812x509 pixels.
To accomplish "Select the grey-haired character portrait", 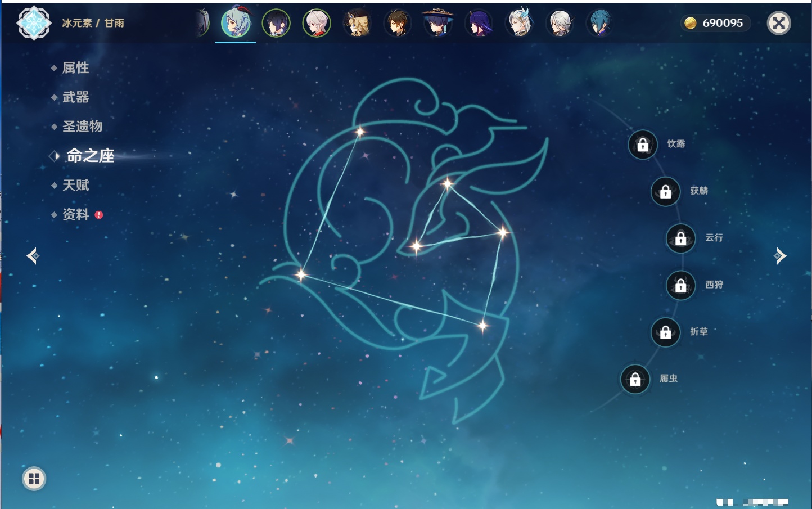I will click(x=560, y=23).
